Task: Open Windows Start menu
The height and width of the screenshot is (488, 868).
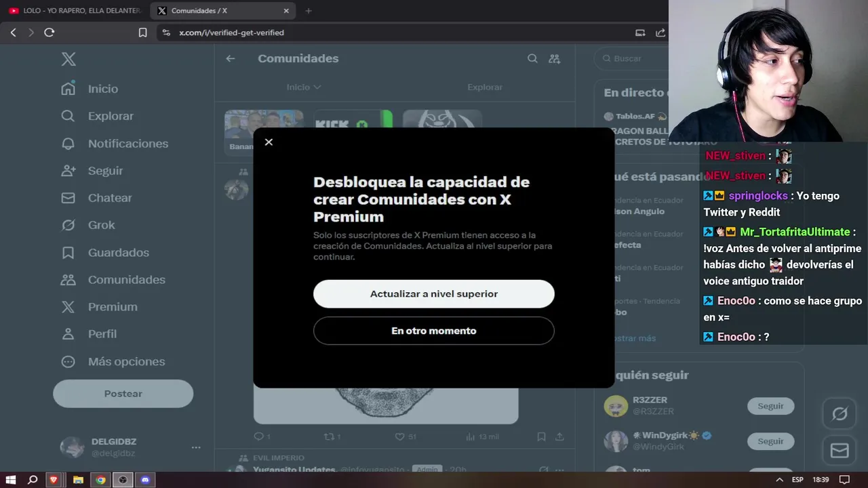Action: click(11, 480)
